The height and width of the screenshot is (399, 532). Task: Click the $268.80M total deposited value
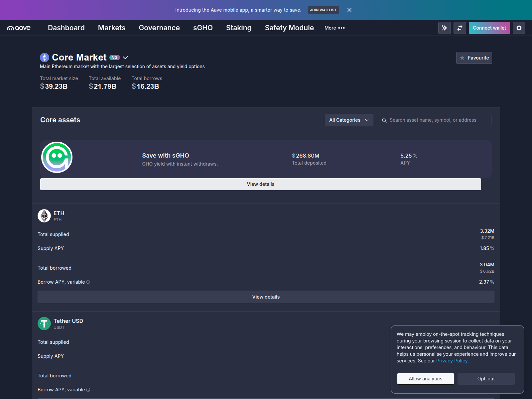(306, 156)
